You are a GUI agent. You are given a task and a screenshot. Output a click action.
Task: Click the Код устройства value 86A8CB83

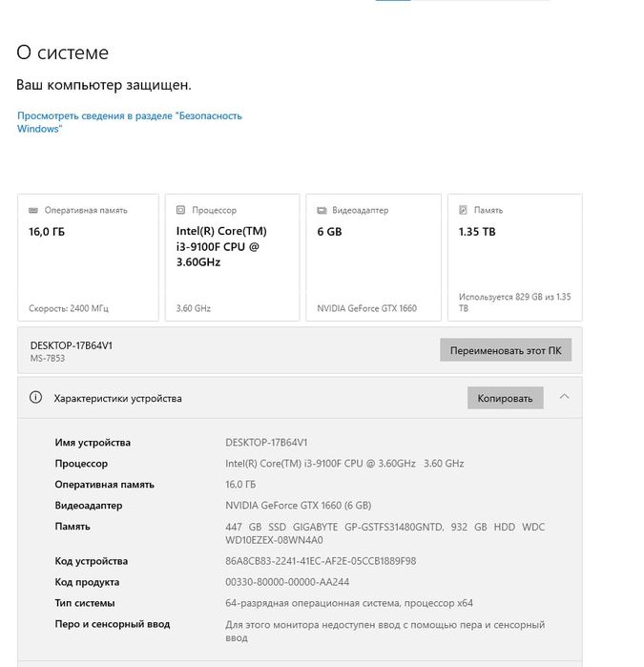click(x=321, y=561)
